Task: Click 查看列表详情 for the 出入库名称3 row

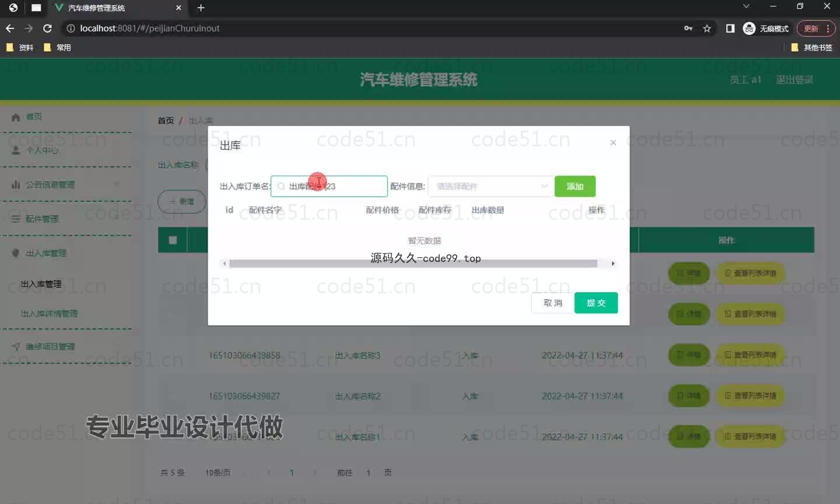Action: pos(750,355)
